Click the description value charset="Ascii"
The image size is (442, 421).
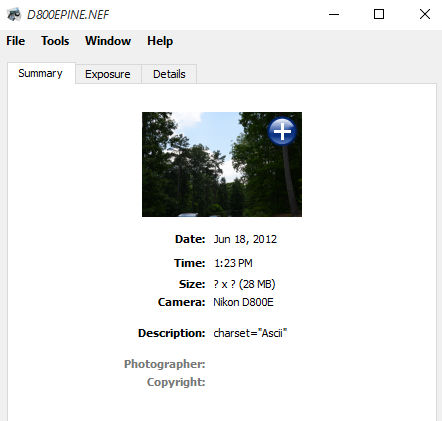click(250, 333)
